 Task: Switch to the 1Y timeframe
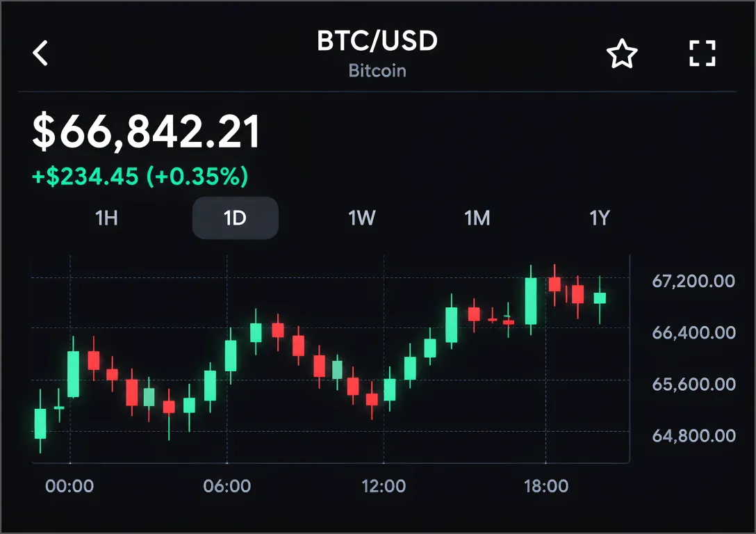point(600,218)
